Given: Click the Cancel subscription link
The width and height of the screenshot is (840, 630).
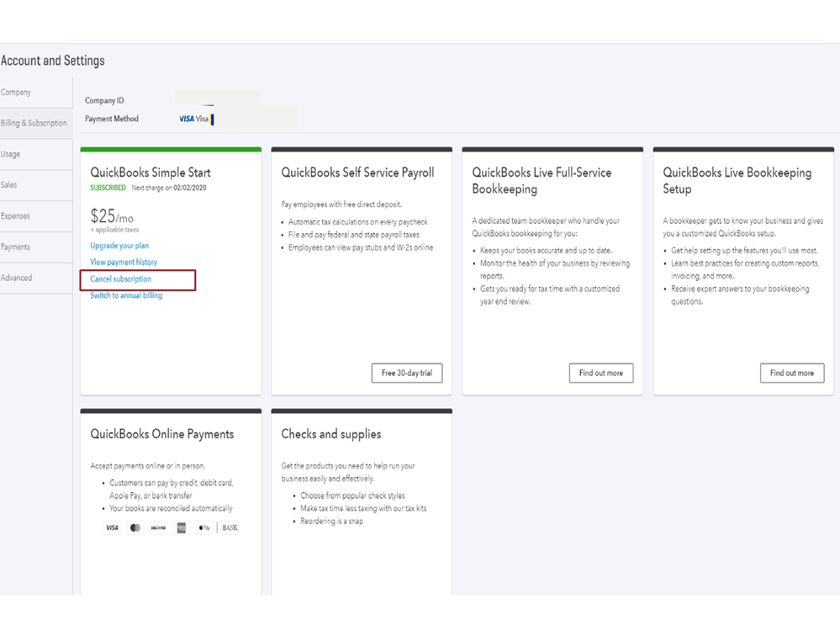Looking at the screenshot, I should [121, 279].
